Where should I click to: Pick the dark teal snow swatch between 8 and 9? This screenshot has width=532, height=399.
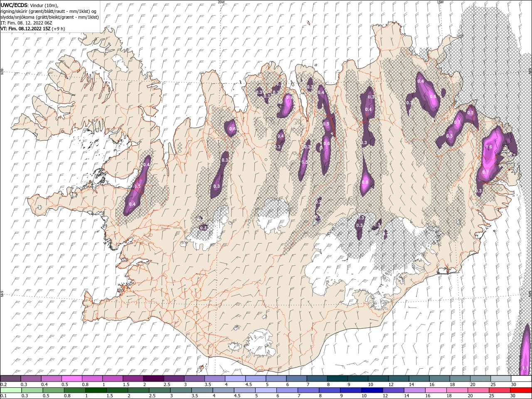337,378
